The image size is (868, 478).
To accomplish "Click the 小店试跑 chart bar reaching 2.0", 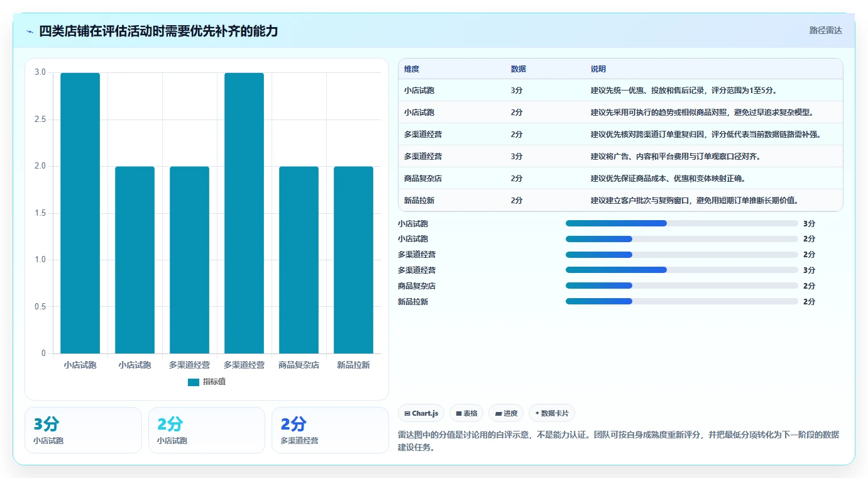I will click(135, 260).
